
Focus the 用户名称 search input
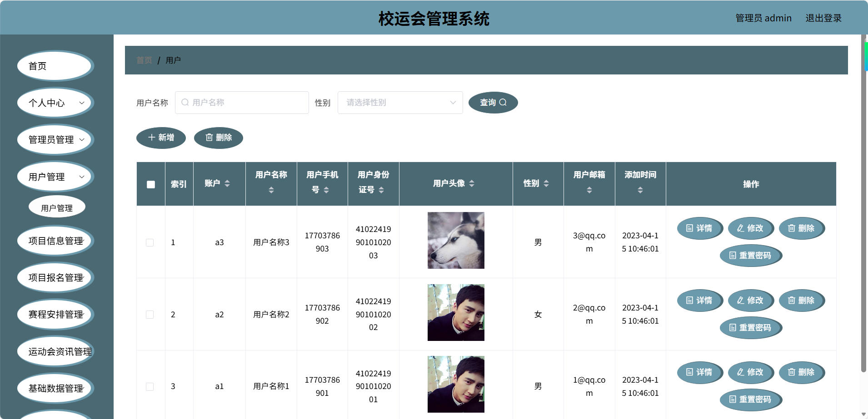242,103
